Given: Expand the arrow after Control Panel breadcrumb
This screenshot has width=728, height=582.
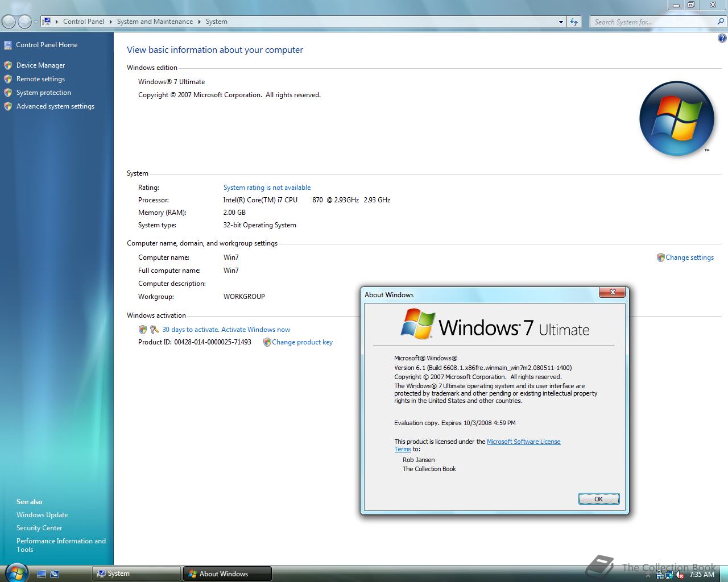Looking at the screenshot, I should tap(111, 22).
